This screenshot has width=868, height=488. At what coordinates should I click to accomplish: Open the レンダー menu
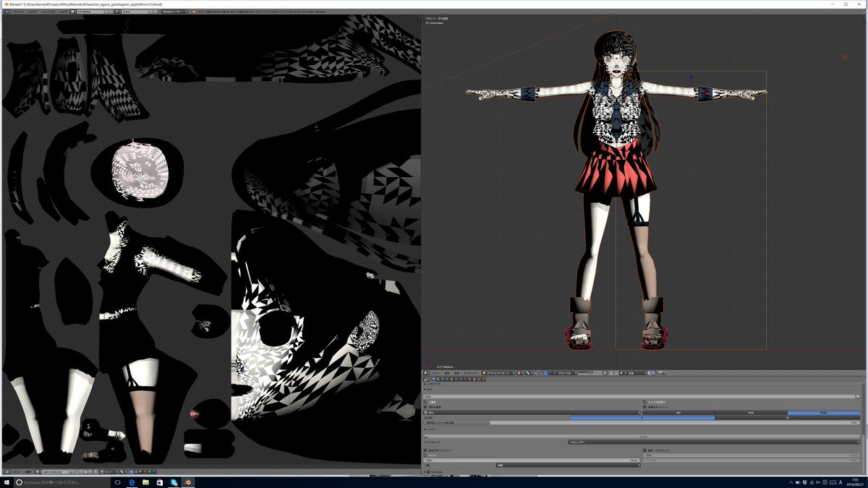point(33,12)
